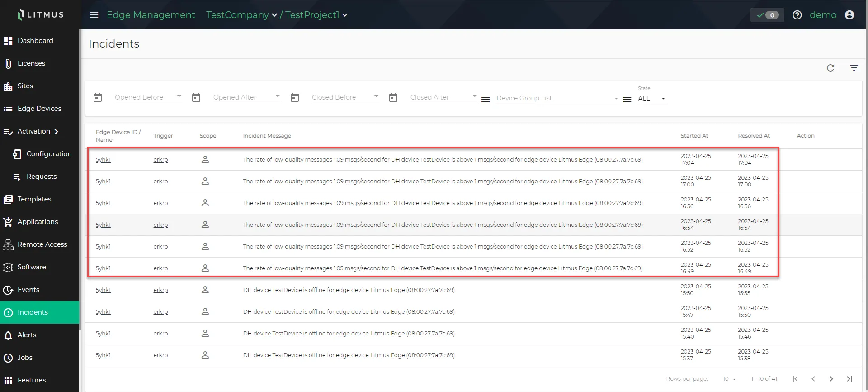Click list icon beside State field
Image resolution: width=868 pixels, height=392 pixels.
pyautogui.click(x=627, y=100)
